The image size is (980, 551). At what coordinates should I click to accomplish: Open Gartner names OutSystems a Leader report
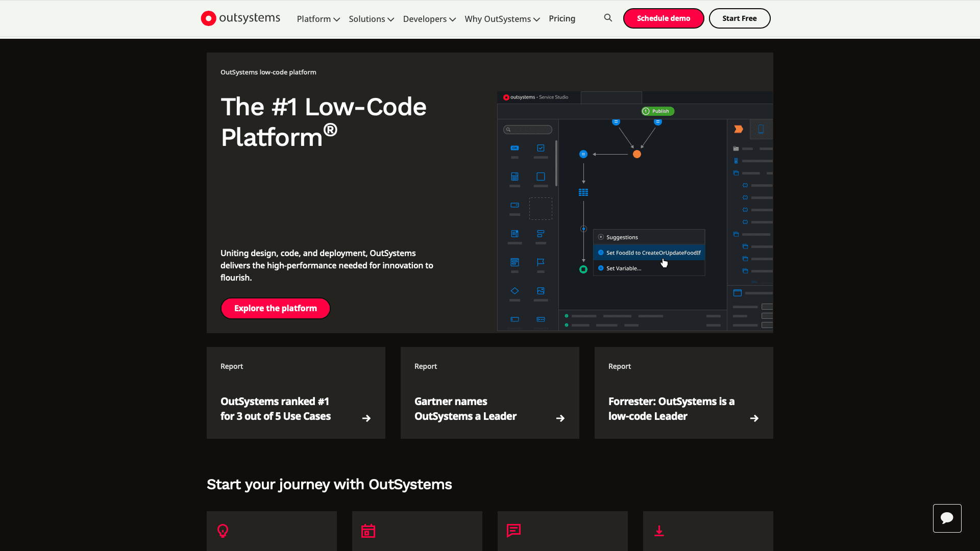(490, 393)
